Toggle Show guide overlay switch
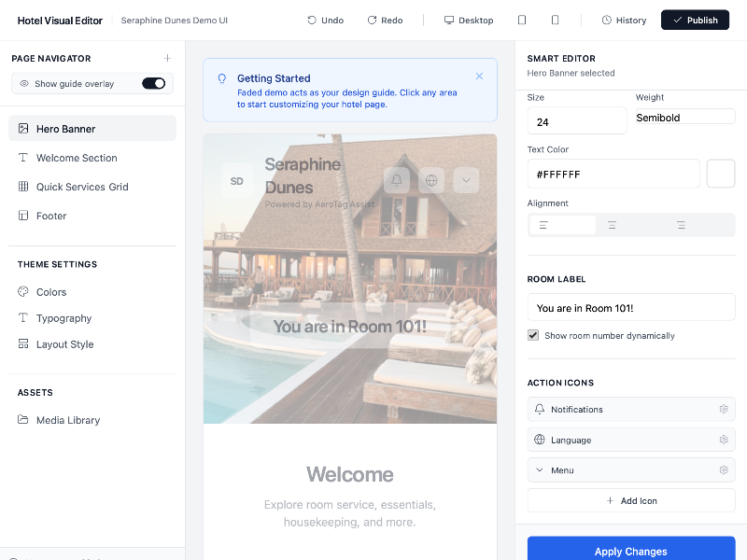The height and width of the screenshot is (560, 747). pyautogui.click(x=153, y=83)
